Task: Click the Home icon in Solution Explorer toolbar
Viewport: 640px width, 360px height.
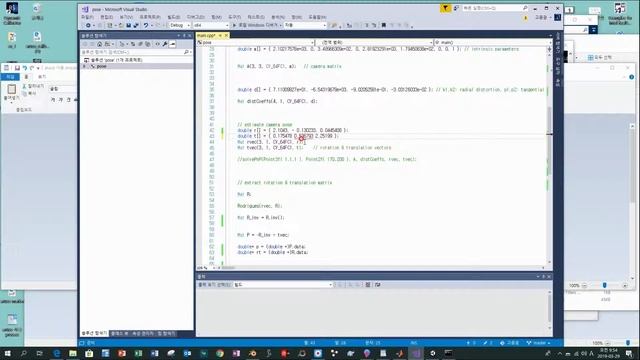Action: (100, 44)
